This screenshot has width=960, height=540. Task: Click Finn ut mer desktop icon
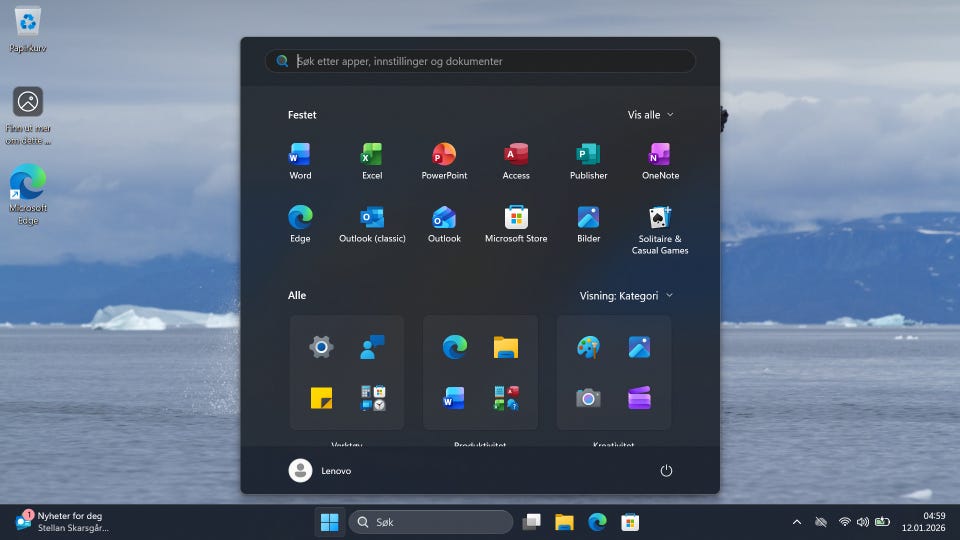(28, 116)
